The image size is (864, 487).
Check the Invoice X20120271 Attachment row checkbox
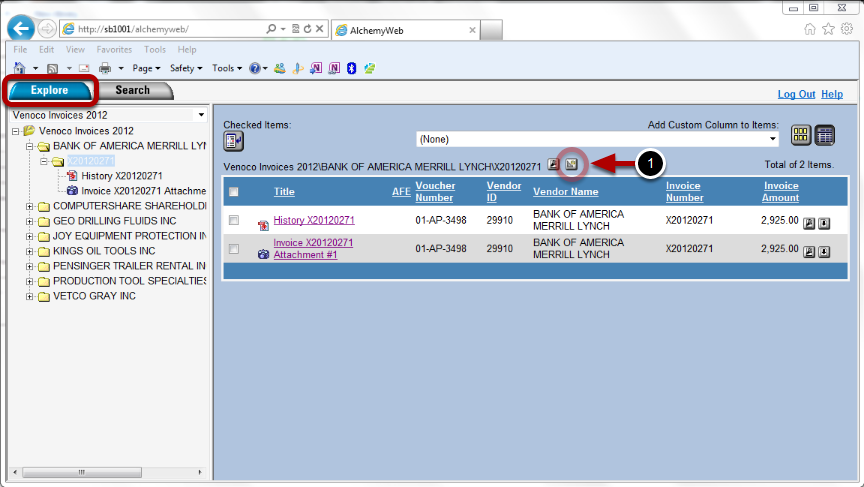(x=234, y=249)
